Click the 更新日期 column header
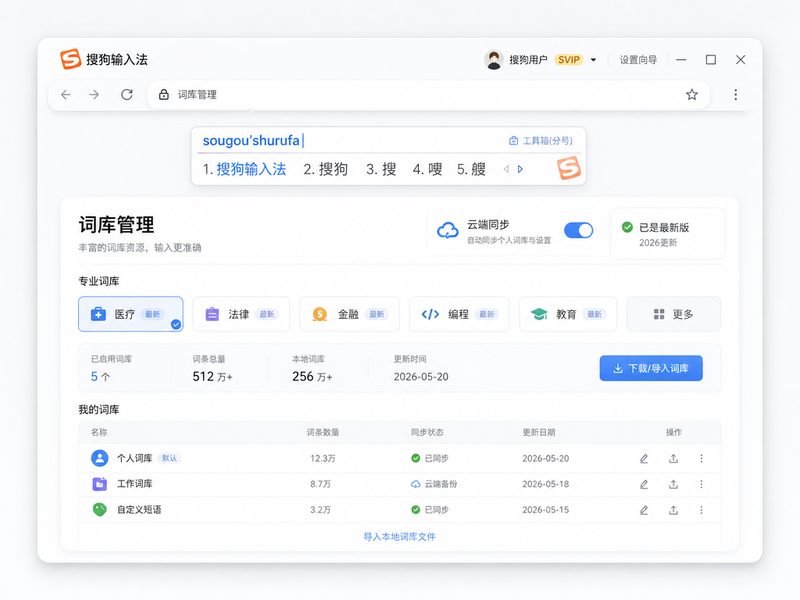The height and width of the screenshot is (600, 800). click(539, 432)
